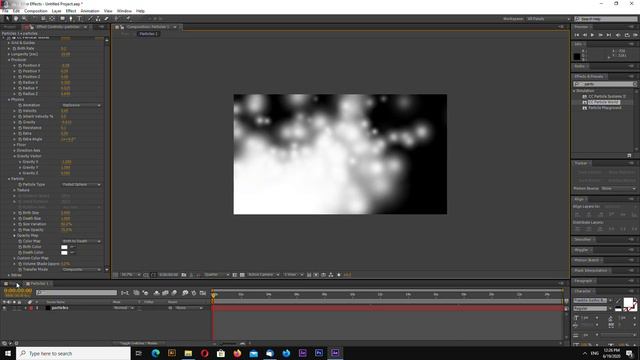Select Particle Playground effect preset
This screenshot has width=640, height=360.
coord(604,108)
